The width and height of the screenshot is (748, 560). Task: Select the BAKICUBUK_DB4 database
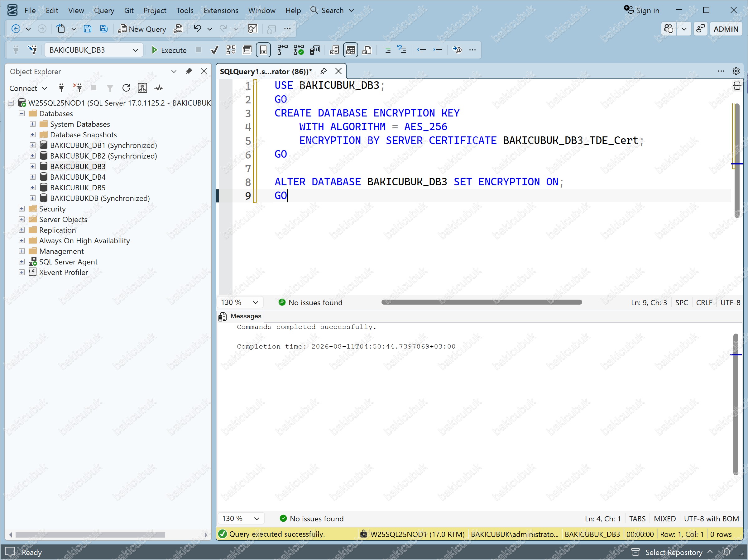[78, 177]
